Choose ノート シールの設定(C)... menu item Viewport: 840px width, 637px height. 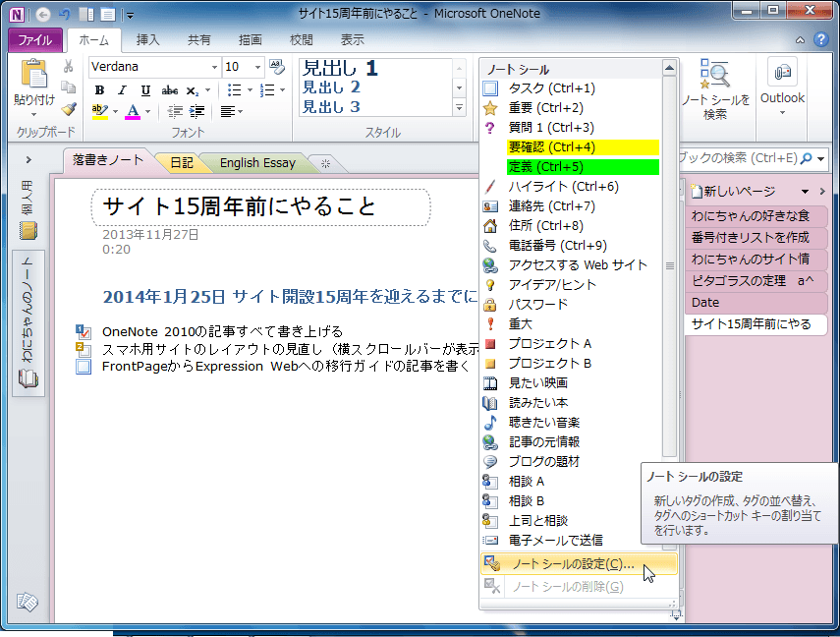point(579,564)
